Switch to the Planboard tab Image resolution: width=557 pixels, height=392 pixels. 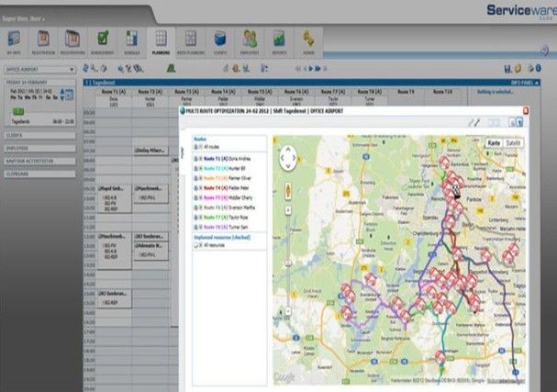(x=162, y=40)
